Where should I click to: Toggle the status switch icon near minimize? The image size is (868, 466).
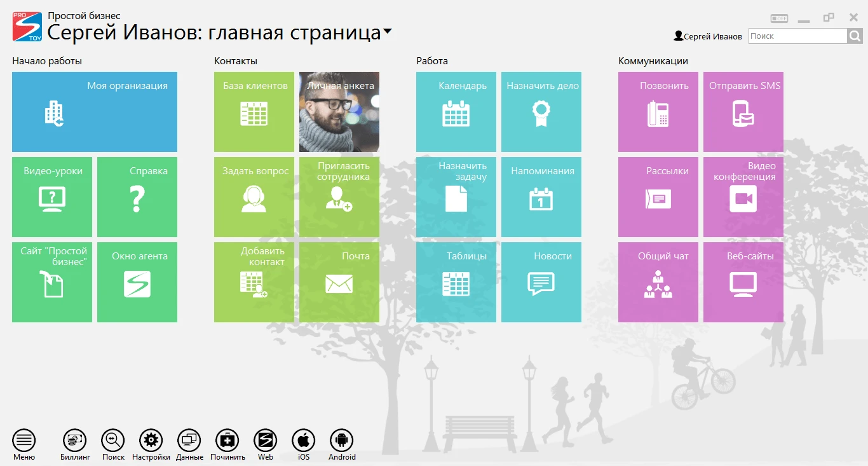(779, 18)
